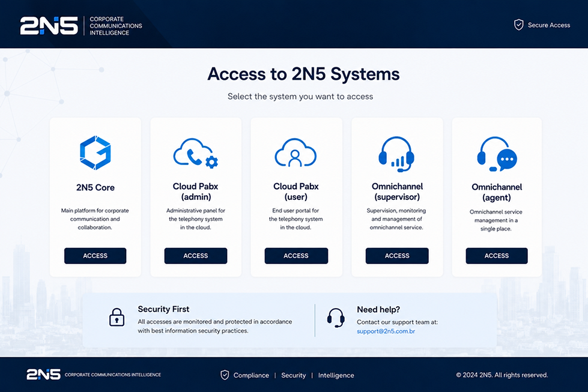Click the Security First heading
The width and height of the screenshot is (588, 392).
[x=163, y=309]
